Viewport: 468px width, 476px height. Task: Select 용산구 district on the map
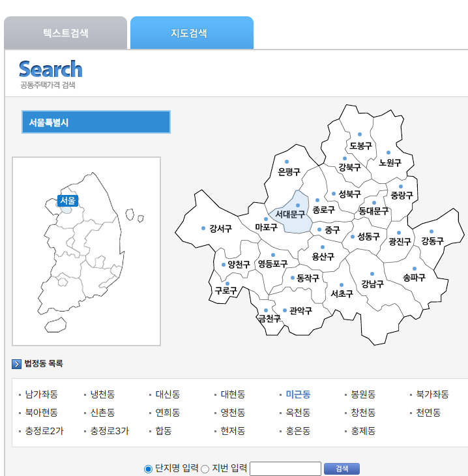323,257
